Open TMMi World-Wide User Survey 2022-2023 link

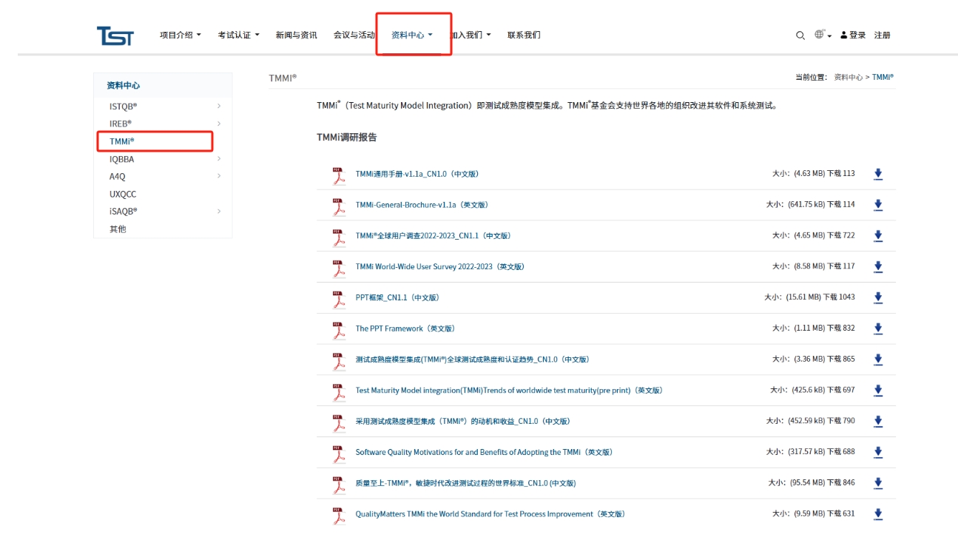[440, 267]
